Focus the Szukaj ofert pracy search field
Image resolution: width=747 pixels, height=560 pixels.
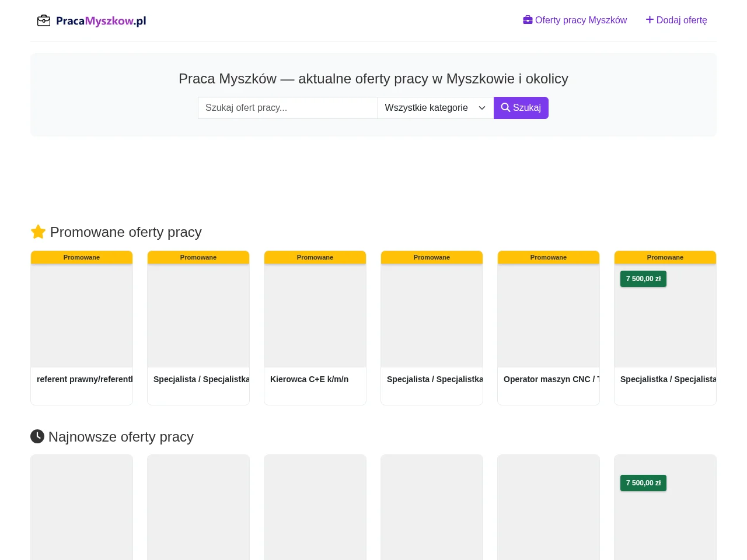pos(288,108)
